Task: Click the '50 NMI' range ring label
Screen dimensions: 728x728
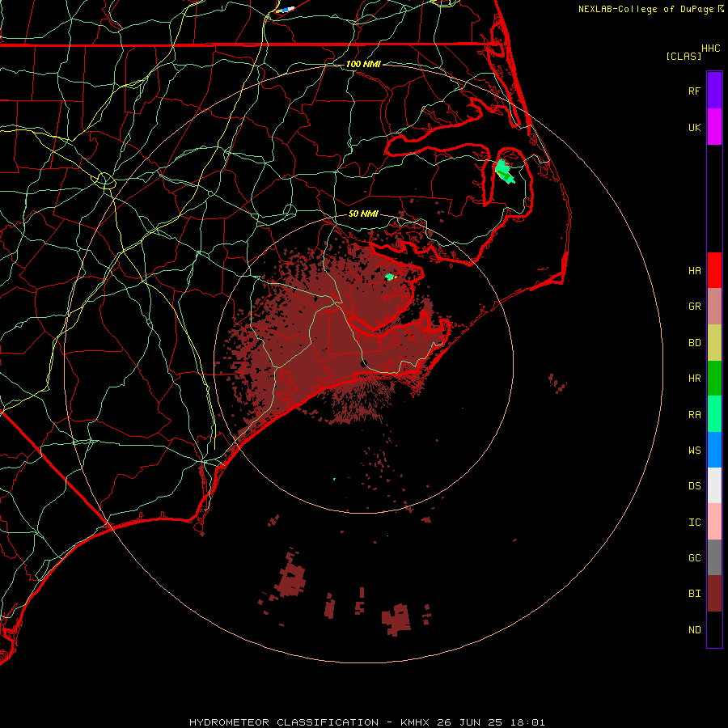Action: coord(363,214)
